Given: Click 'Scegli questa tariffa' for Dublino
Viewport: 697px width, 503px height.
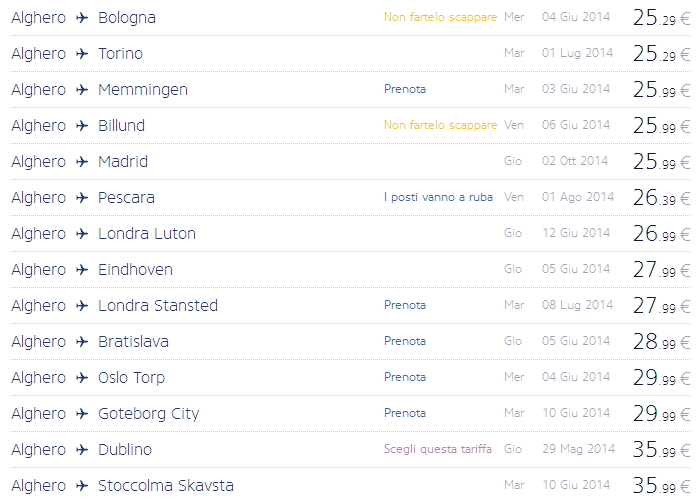Looking at the screenshot, I should 437,450.
